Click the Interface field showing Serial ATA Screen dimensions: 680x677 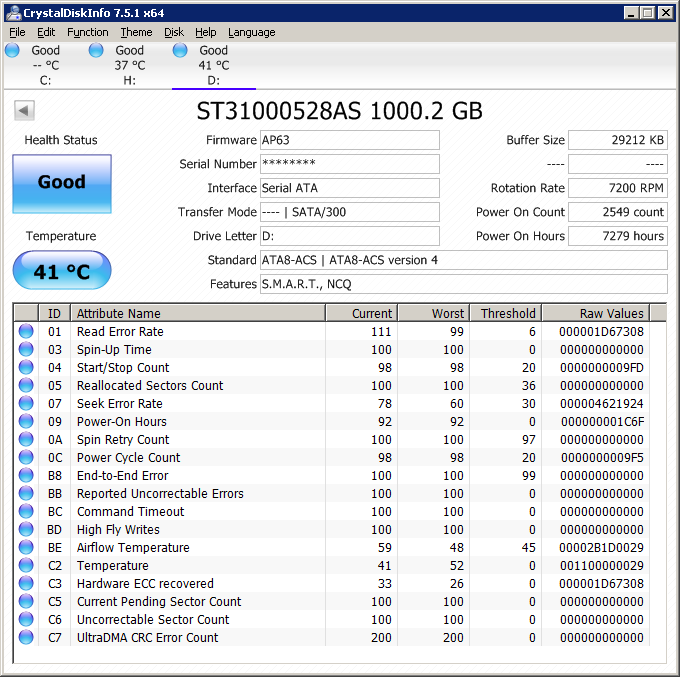click(x=350, y=188)
